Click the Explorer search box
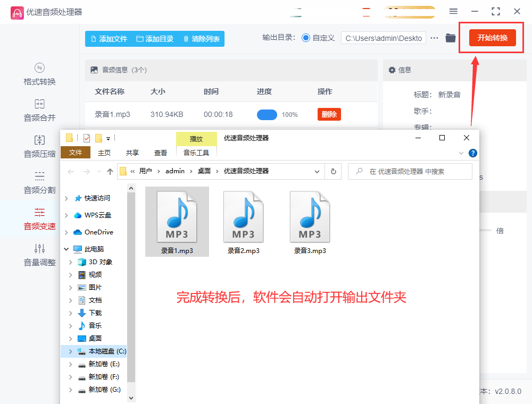 tap(410, 172)
